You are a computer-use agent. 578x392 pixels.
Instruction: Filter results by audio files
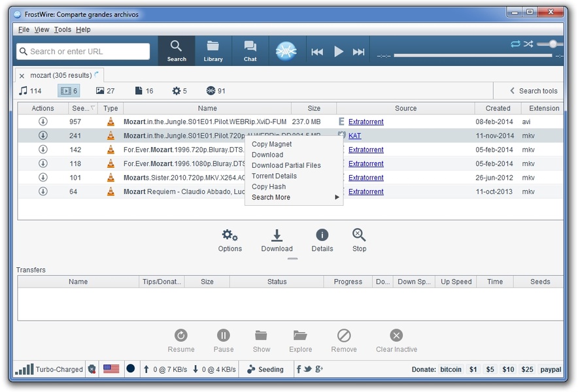[30, 91]
